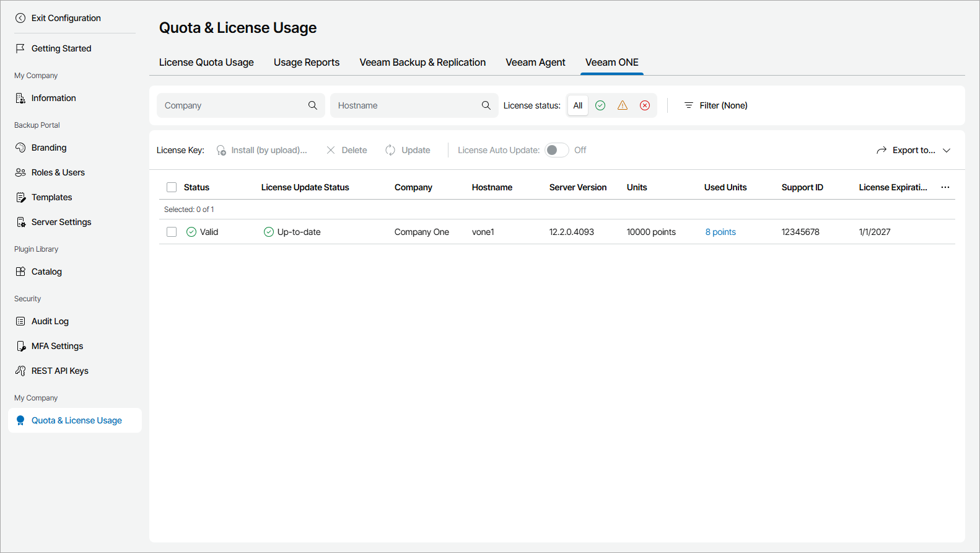
Task: Click into the Company search field
Action: coord(232,105)
